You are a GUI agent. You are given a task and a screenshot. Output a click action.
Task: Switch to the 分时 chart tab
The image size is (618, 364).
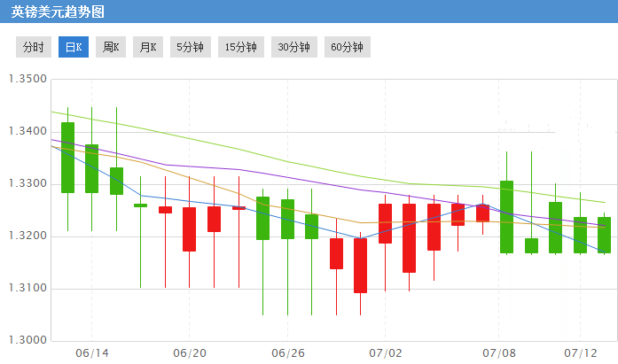tap(33, 47)
